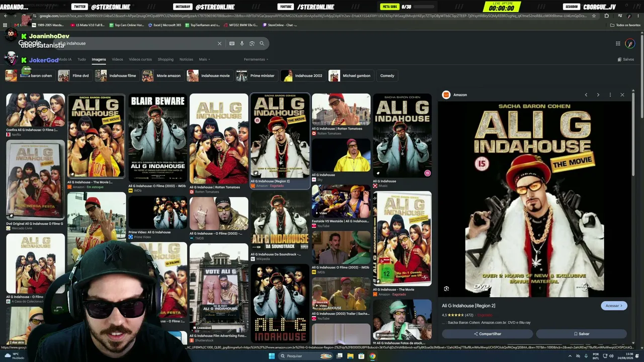The image size is (644, 362).
Task: Go back in the Chrome browser
Action: tap(6, 16)
